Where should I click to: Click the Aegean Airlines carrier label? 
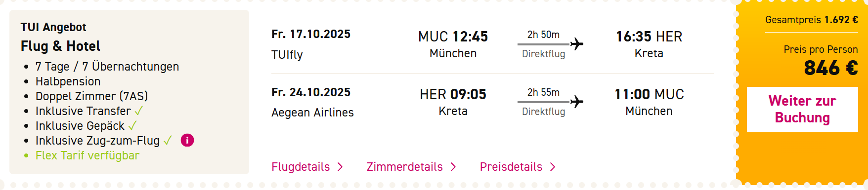tap(312, 113)
